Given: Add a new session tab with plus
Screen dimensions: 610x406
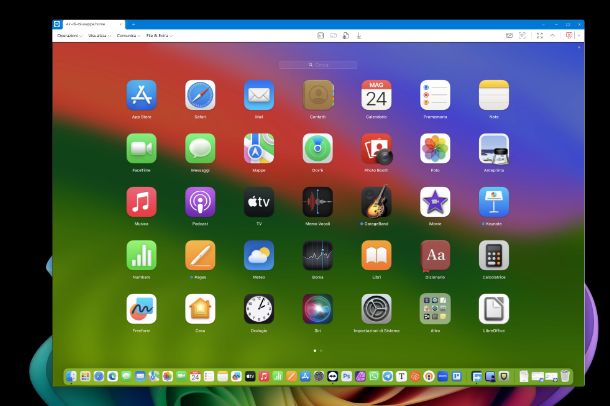Looking at the screenshot, I should pos(133,24).
